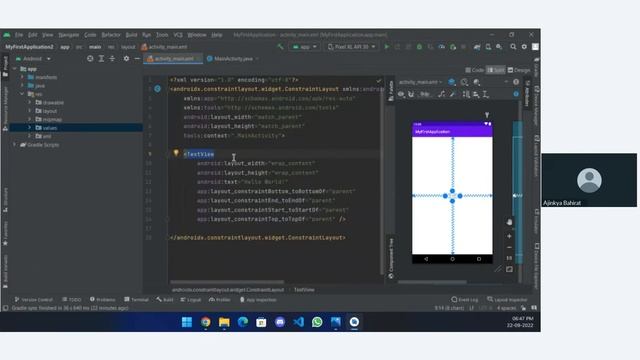Image resolution: width=640 pixels, height=360 pixels.
Task: Collapse the app module tree node
Action: point(15,69)
